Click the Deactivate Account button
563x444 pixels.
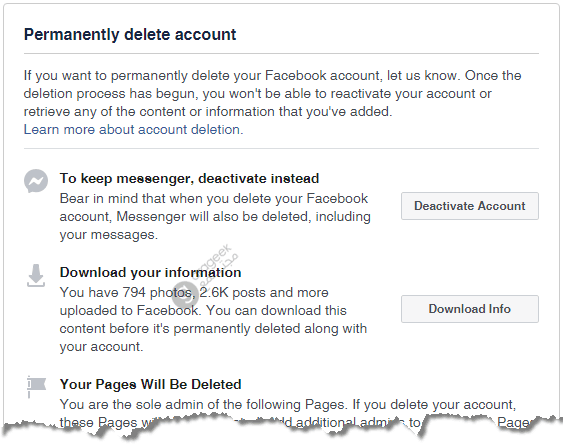click(470, 206)
